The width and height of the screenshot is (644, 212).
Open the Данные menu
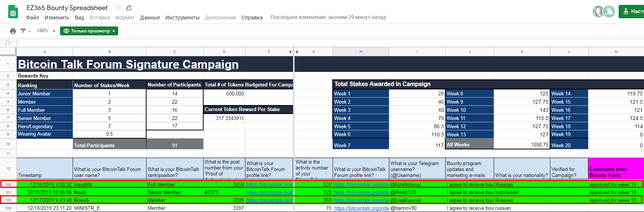pos(150,18)
